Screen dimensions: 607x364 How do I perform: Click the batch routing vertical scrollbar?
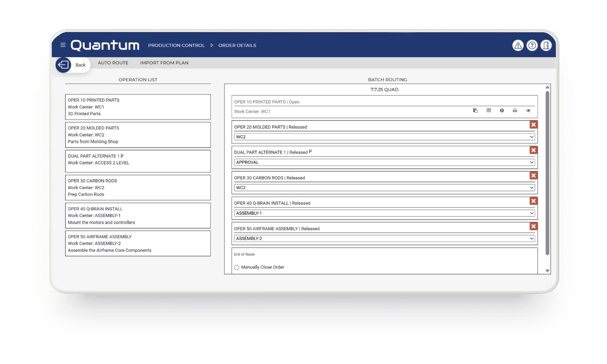coord(547,173)
